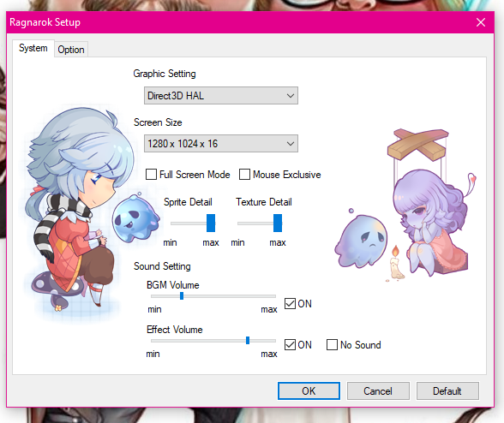Image resolution: width=504 pixels, height=423 pixels.
Task: Click the Cancel button
Action: tap(378, 390)
